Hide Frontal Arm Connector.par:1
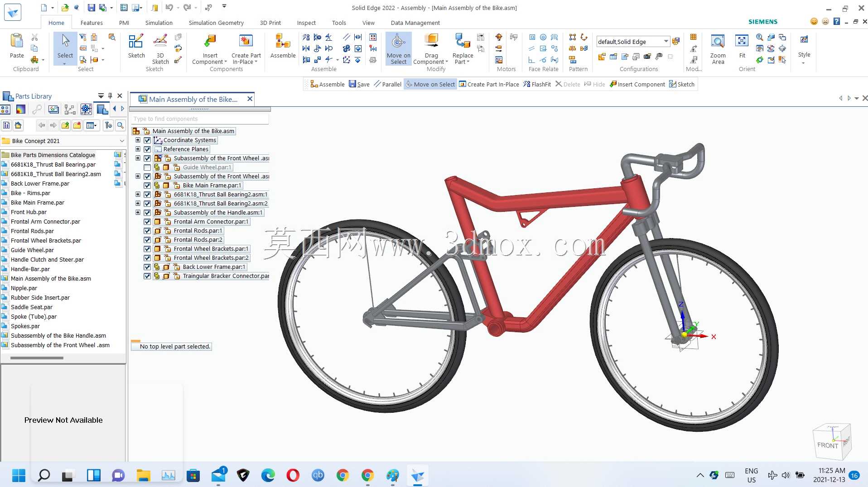The width and height of the screenshot is (868, 487). click(x=147, y=222)
